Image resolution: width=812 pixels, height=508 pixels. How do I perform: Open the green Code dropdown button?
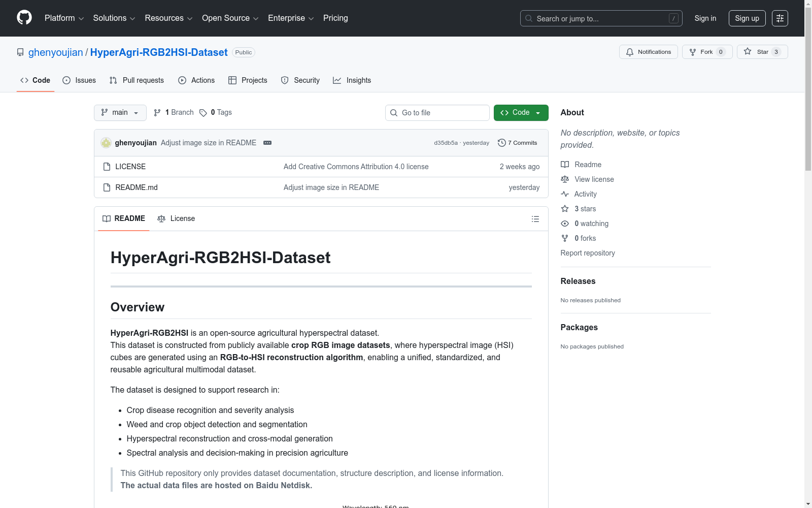tap(521, 113)
